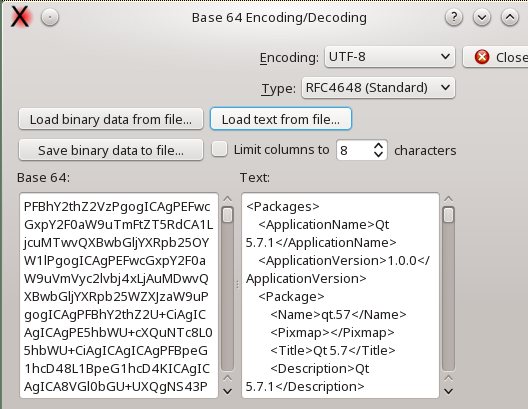Click inside the Text output area

(x=340, y=296)
